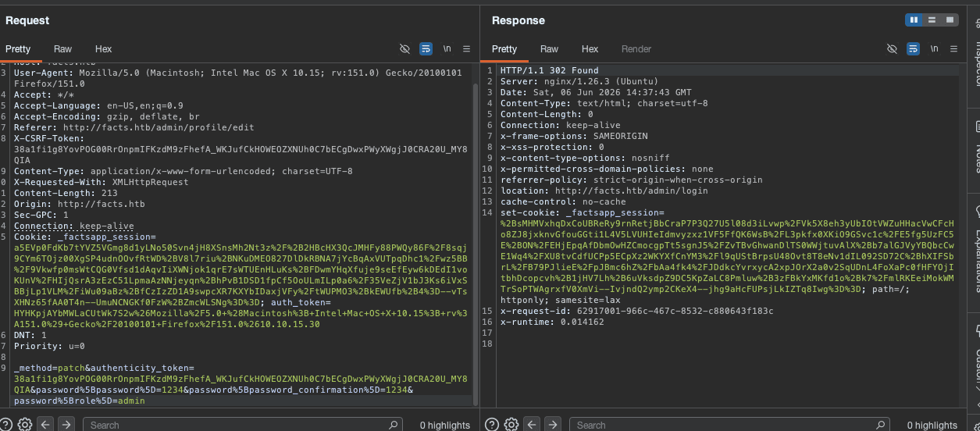Open the Response pane hamburger menu
The height and width of the screenshot is (431, 980).
953,48
